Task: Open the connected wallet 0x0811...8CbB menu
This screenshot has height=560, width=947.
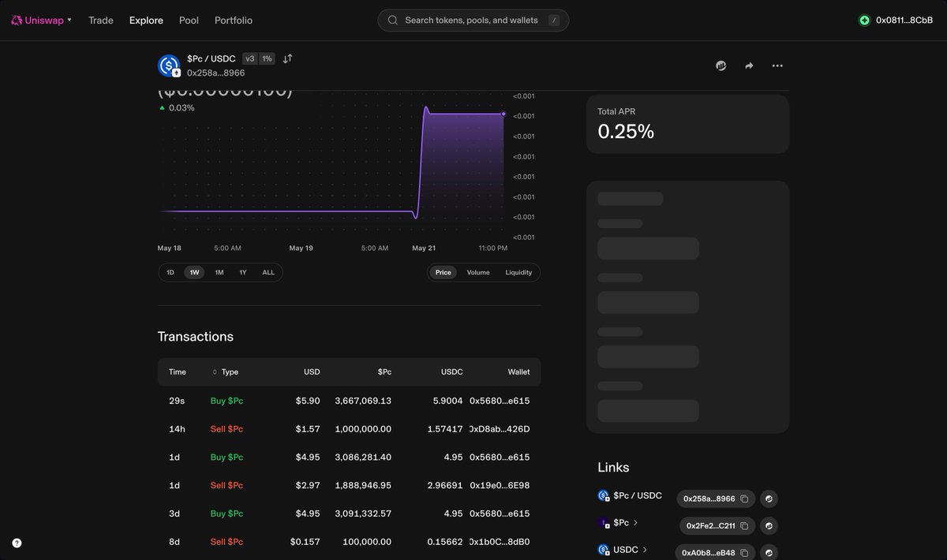Action: pos(896,21)
